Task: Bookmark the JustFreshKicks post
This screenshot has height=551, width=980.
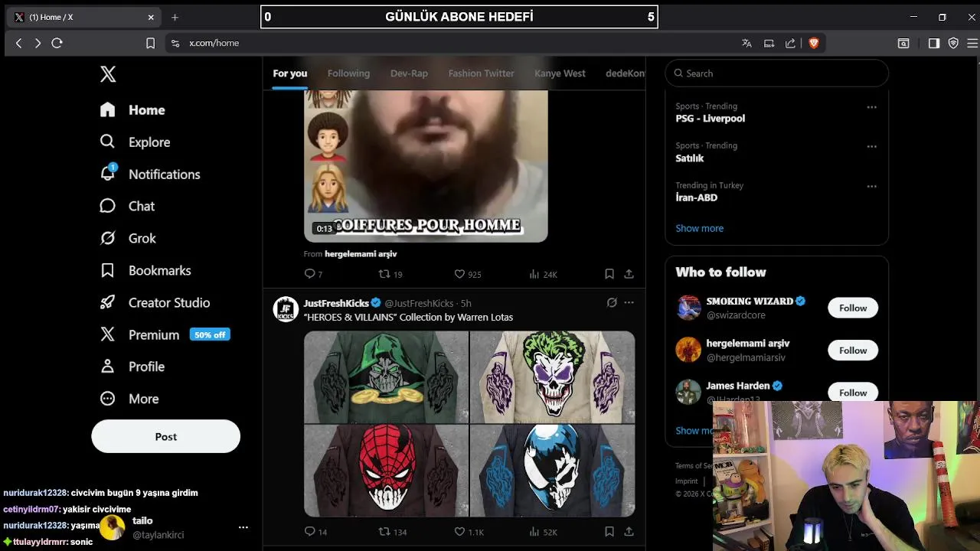Action: click(x=609, y=532)
